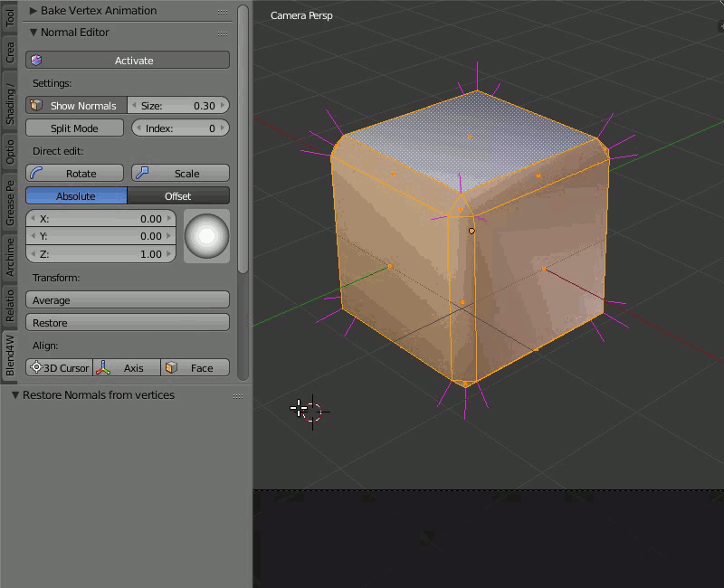Align normals to Face
Viewport: 724px width, 588px height.
tap(195, 368)
